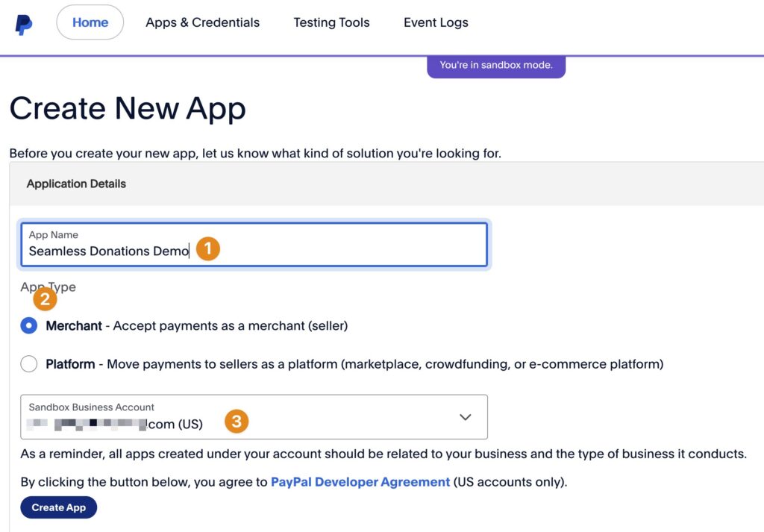Viewport: 764px width, 532px height.
Task: Click the orange number 1 badge
Action: point(208,248)
